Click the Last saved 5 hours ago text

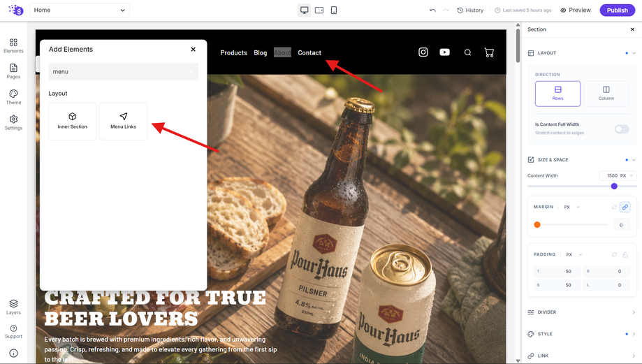pos(527,10)
